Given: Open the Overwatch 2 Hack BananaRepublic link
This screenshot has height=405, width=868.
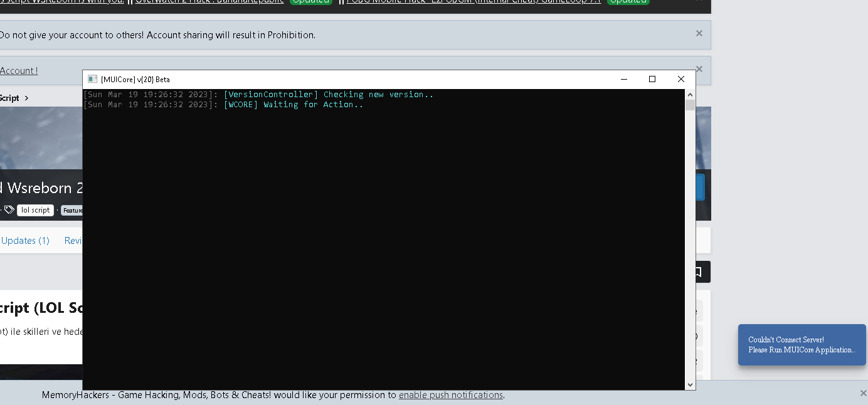Looking at the screenshot, I should 209,2.
